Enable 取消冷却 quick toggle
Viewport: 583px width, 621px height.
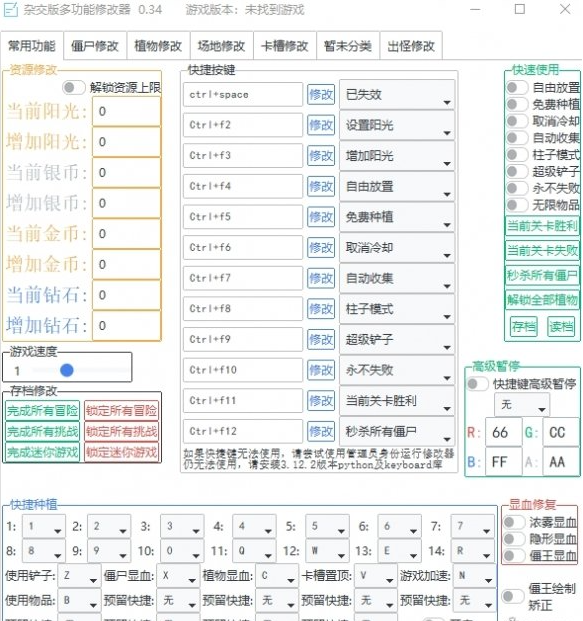[x=517, y=121]
